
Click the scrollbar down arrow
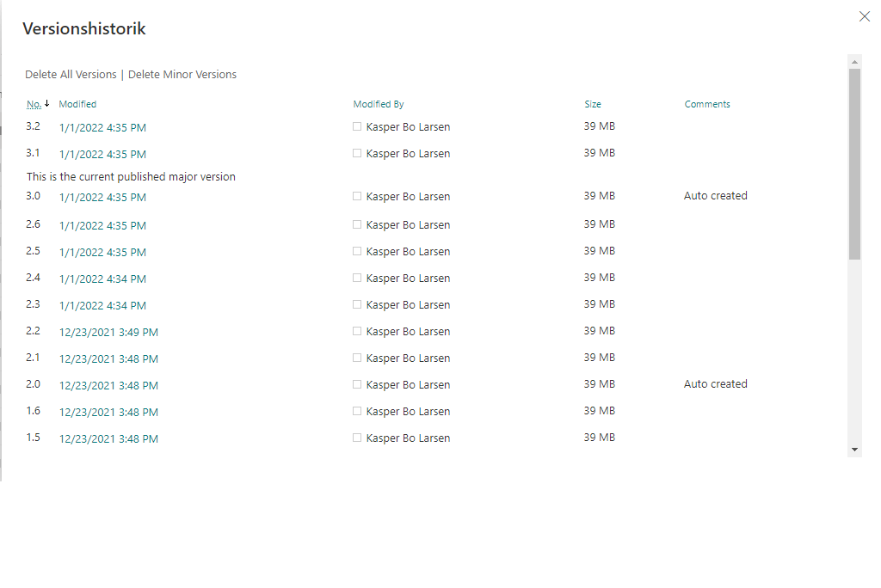(x=853, y=448)
